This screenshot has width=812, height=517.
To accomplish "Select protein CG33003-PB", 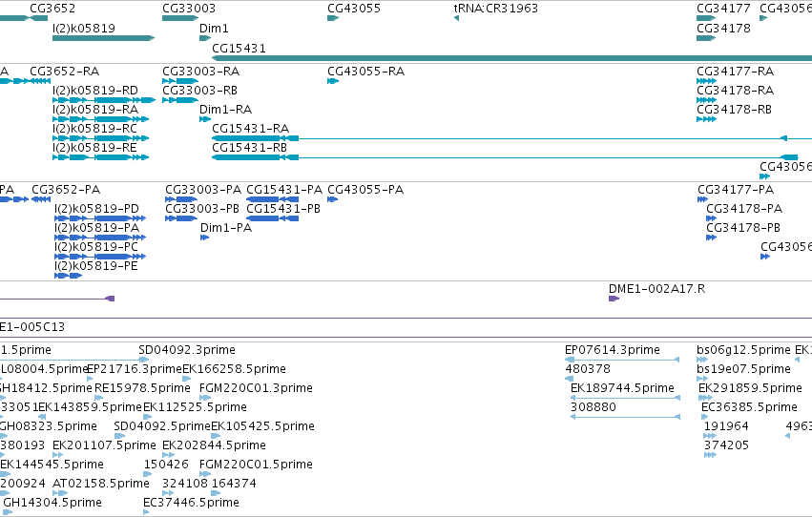I will 181,218.
